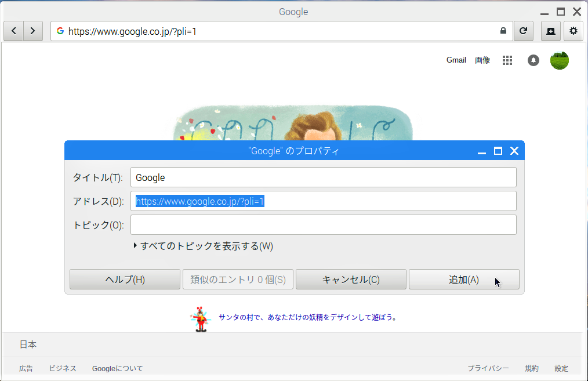This screenshot has width=588, height=381.
Task: Open the 画像 images link
Action: [x=482, y=60]
